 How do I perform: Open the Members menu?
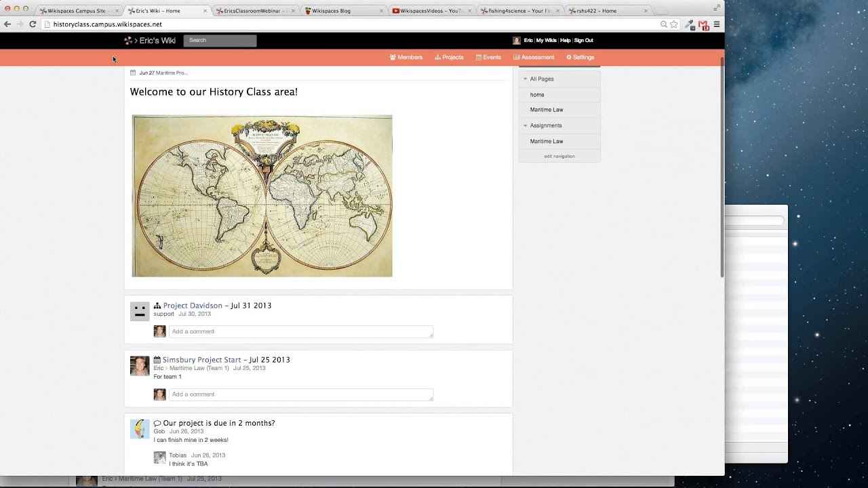406,58
